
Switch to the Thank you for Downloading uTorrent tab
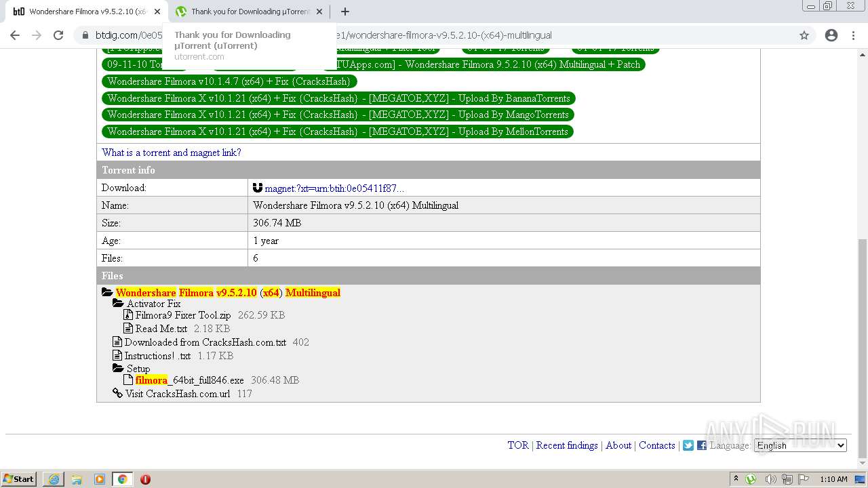tap(249, 12)
